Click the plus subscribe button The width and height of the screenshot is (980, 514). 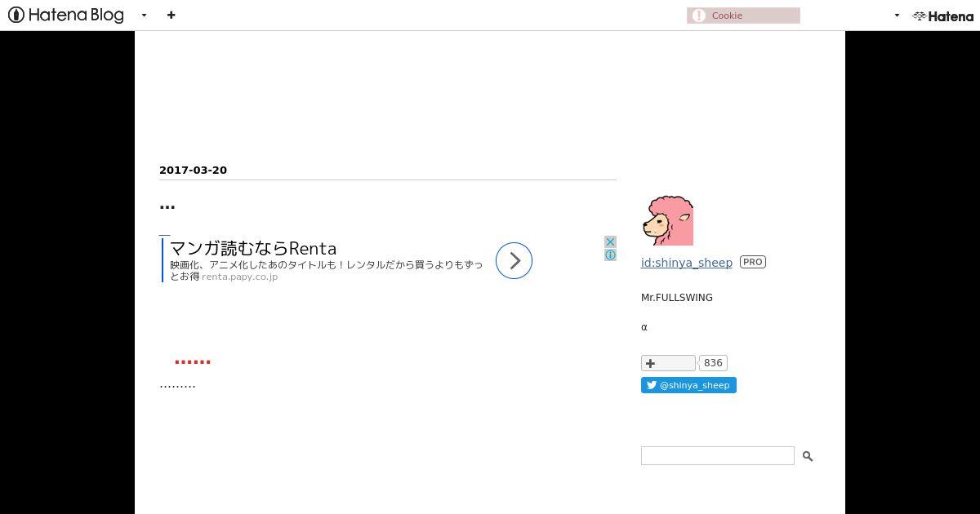(668, 363)
